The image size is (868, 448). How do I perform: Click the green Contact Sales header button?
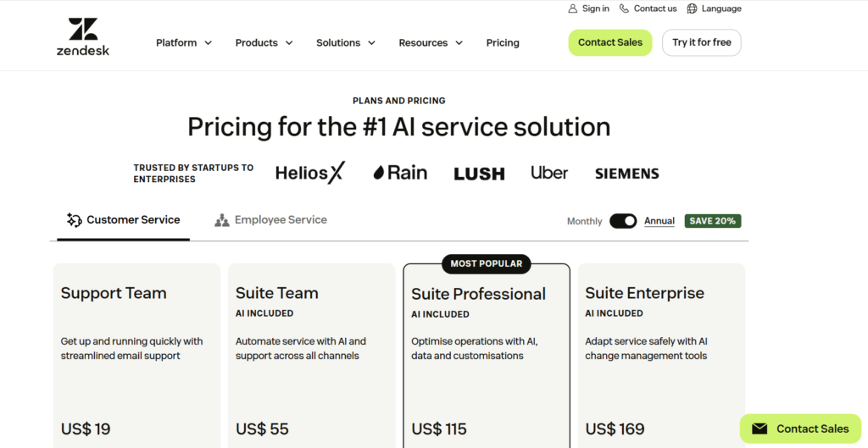[610, 42]
